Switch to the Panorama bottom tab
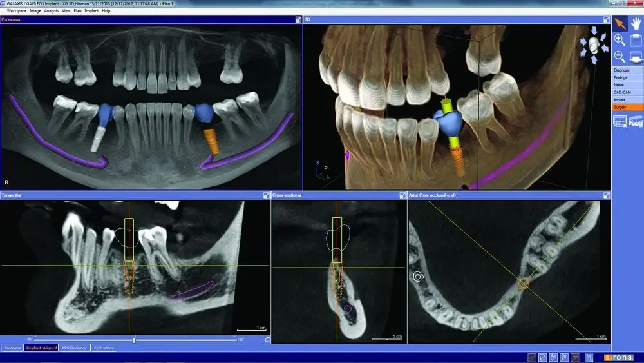 pyautogui.click(x=12, y=348)
